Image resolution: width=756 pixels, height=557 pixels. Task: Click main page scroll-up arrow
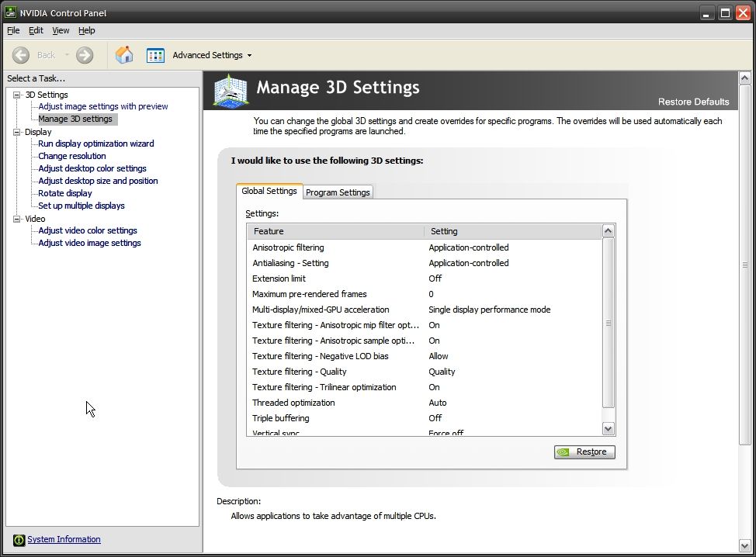coord(744,78)
